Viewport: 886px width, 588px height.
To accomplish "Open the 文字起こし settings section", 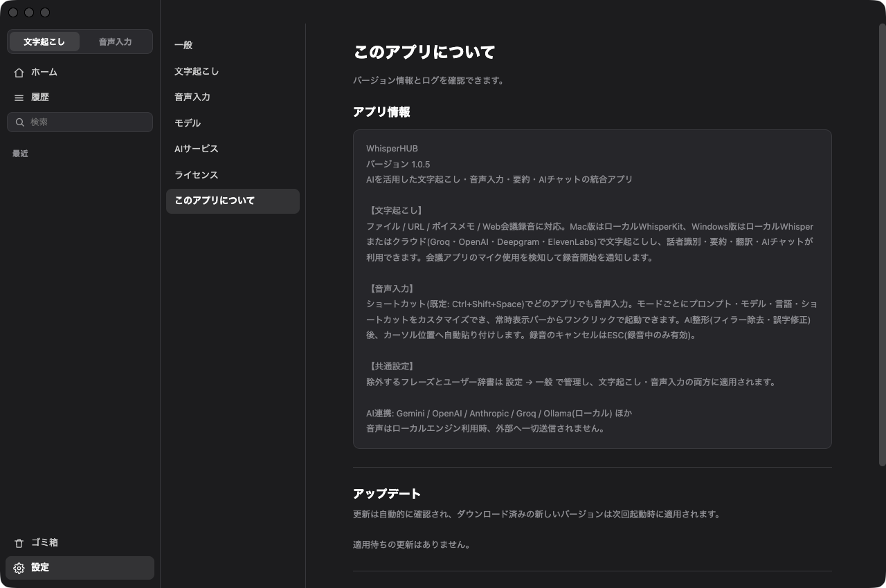I will point(233,71).
